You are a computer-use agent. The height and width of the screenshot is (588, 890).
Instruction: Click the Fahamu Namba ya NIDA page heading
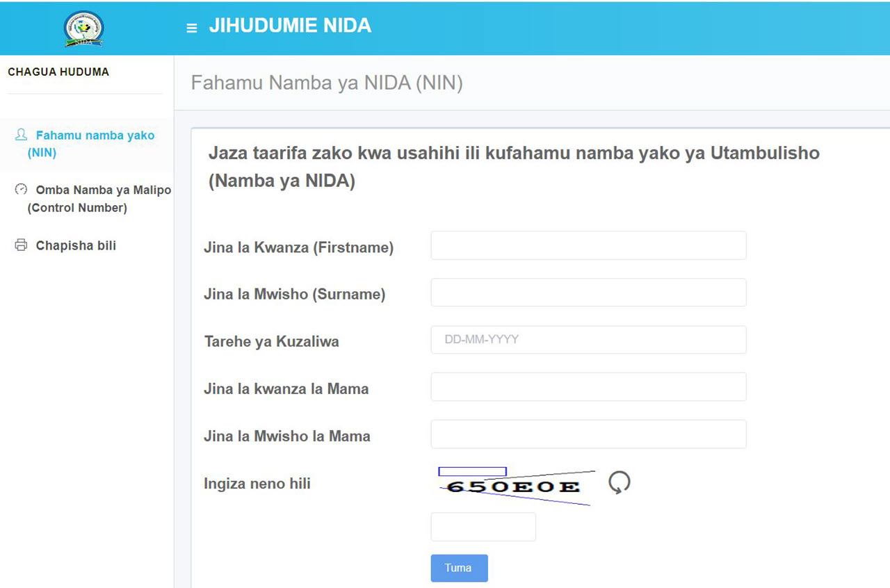pos(327,83)
